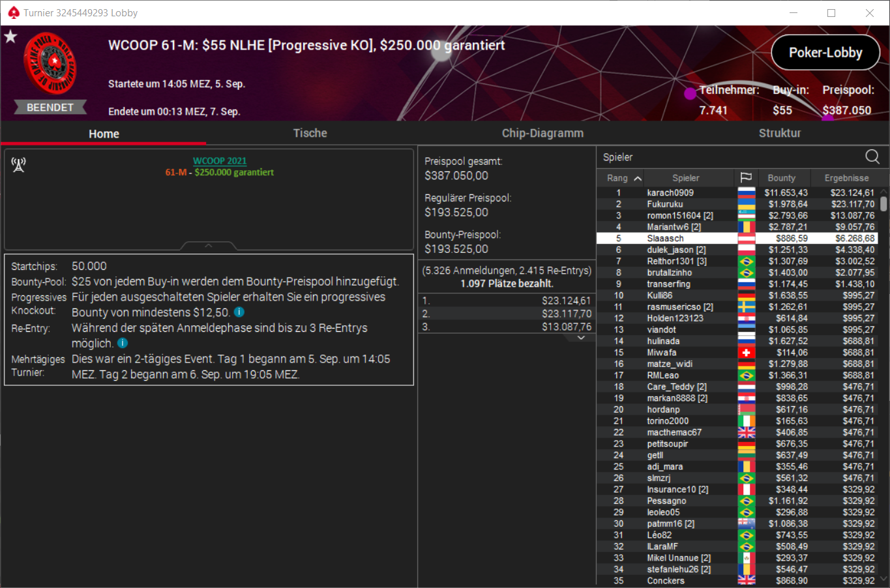Open the WCOOP 2021 link

click(x=220, y=161)
